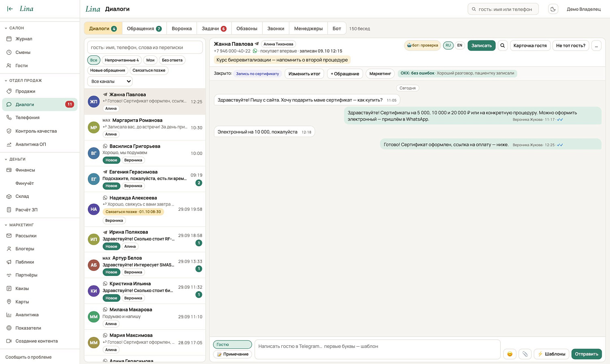The height and width of the screenshot is (364, 610).
Task: Filter by Непрочитанные 4
Action: [121, 60]
